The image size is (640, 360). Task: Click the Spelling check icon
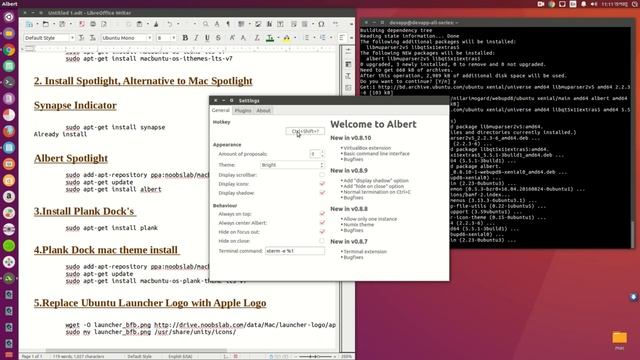click(217, 24)
